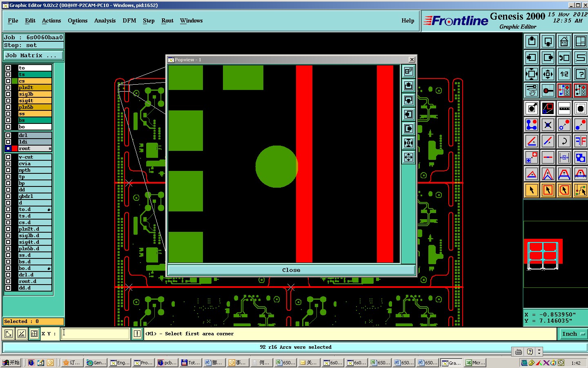This screenshot has width=588, height=368.
Task: Click the previous zoom undo icon
Action: coord(564,58)
